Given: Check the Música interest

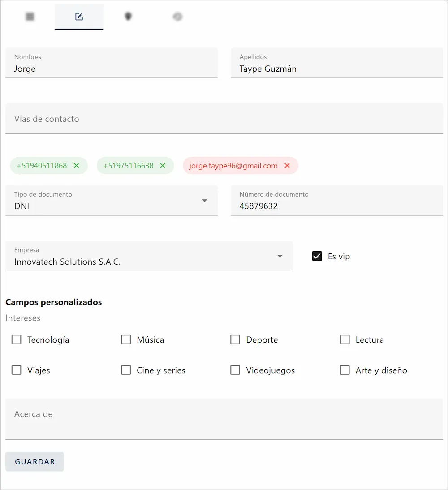Looking at the screenshot, I should coord(126,340).
